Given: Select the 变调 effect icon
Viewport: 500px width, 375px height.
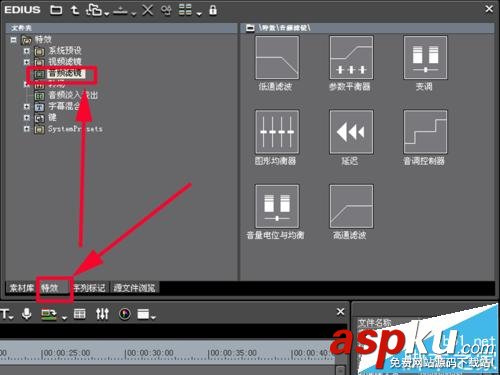Looking at the screenshot, I should 425,57.
